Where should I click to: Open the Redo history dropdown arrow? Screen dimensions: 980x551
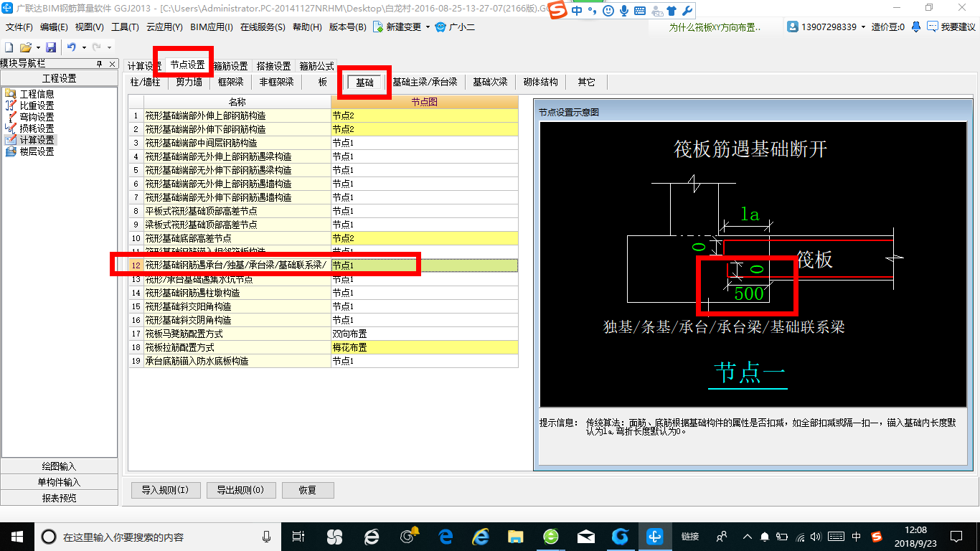(x=108, y=47)
